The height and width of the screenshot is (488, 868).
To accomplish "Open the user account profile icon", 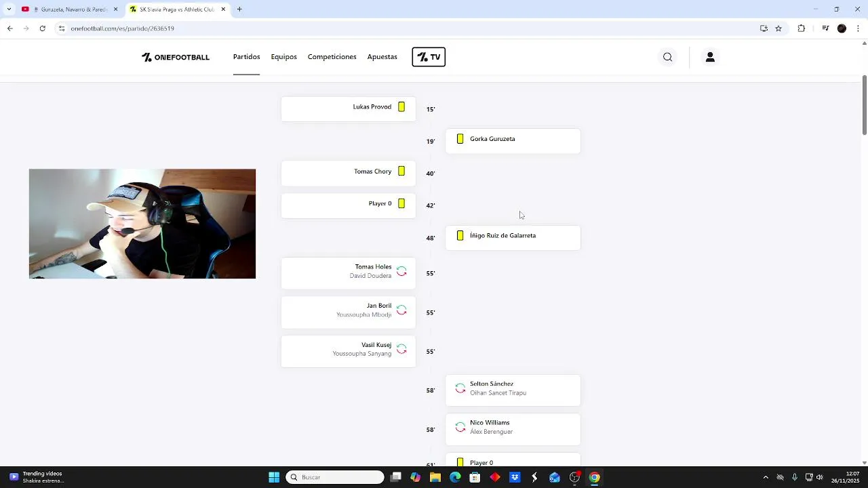I will (x=710, y=57).
